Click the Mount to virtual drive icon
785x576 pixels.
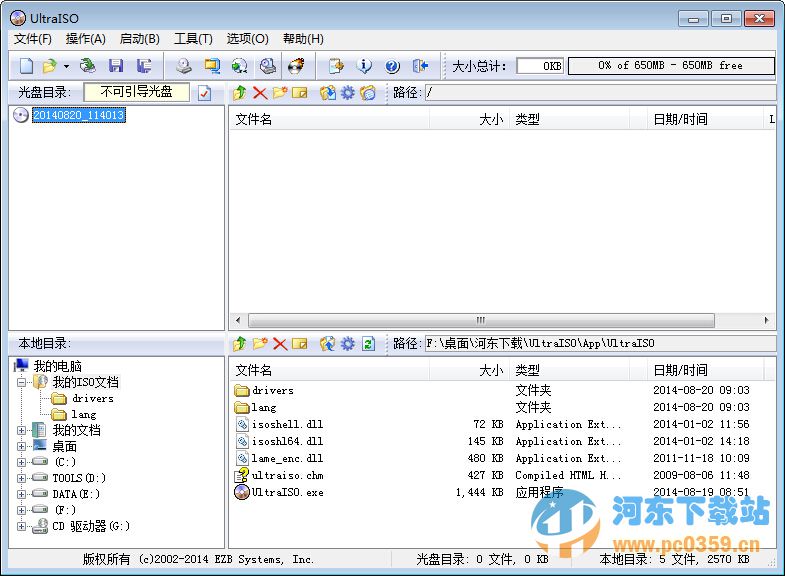point(268,66)
